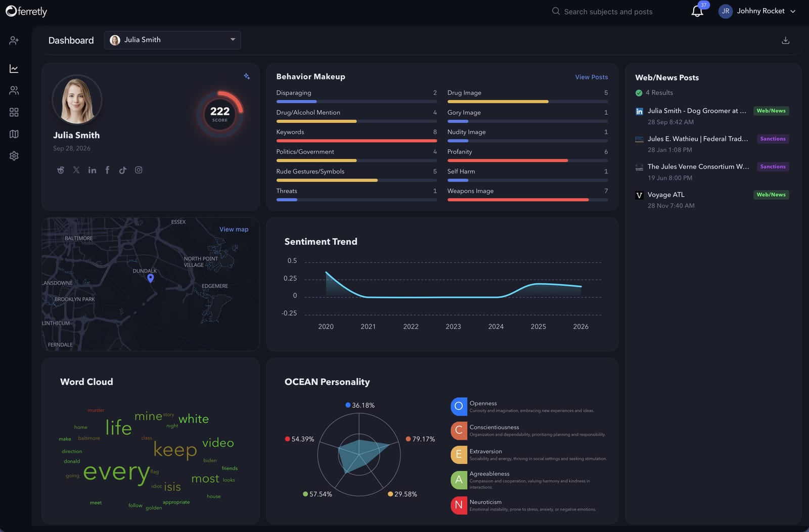Image resolution: width=809 pixels, height=532 pixels.
Task: Open Julia Smith's TikTok profile icon
Action: (123, 170)
